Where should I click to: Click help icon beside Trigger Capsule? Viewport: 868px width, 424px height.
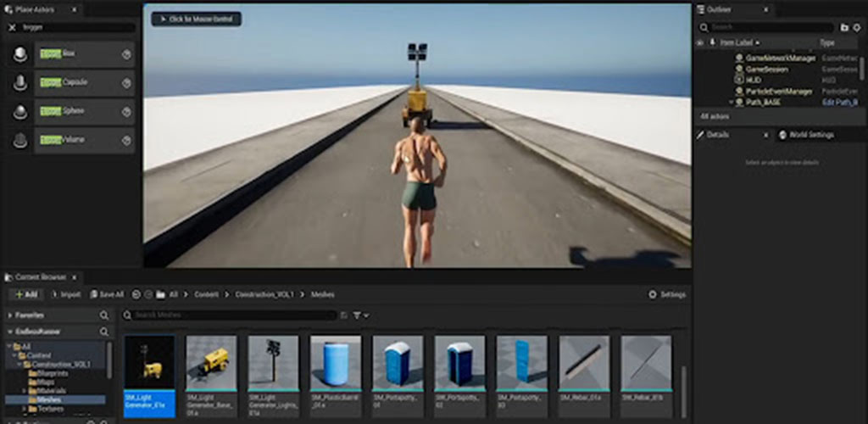point(126,83)
